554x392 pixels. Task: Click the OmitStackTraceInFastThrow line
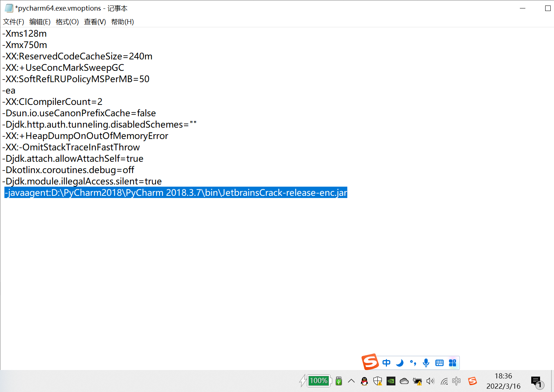[x=71, y=147]
